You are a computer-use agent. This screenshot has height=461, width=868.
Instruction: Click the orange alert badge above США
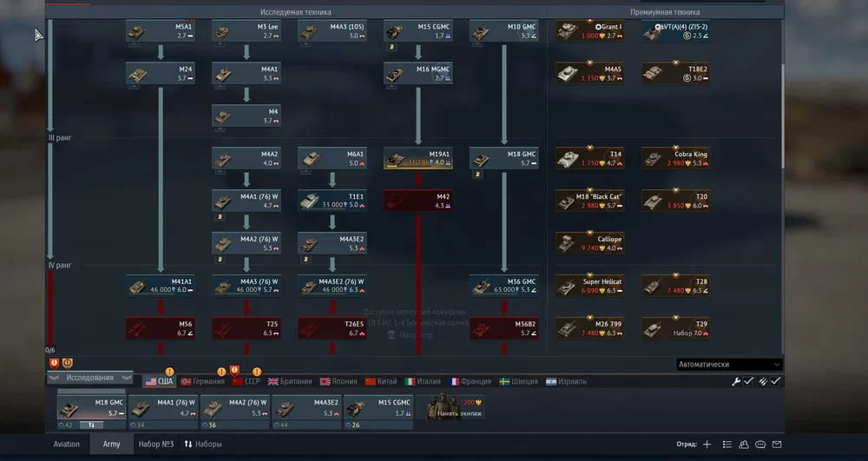(169, 372)
